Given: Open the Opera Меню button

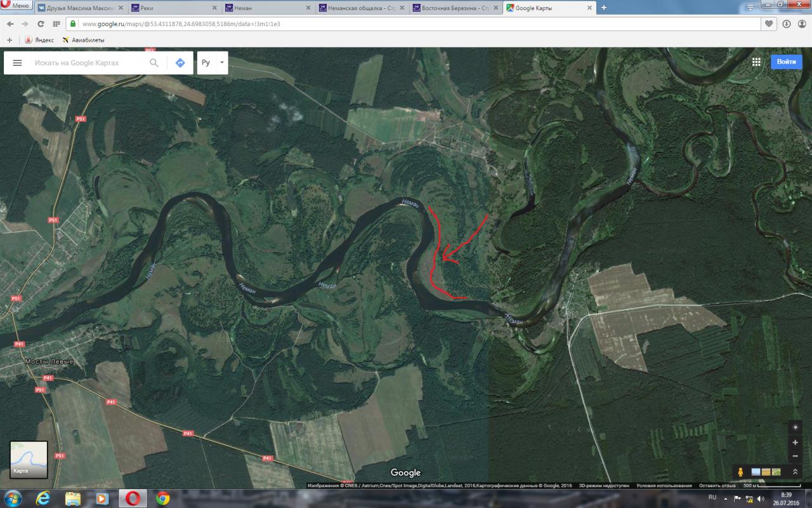Looking at the screenshot, I should (x=16, y=6).
